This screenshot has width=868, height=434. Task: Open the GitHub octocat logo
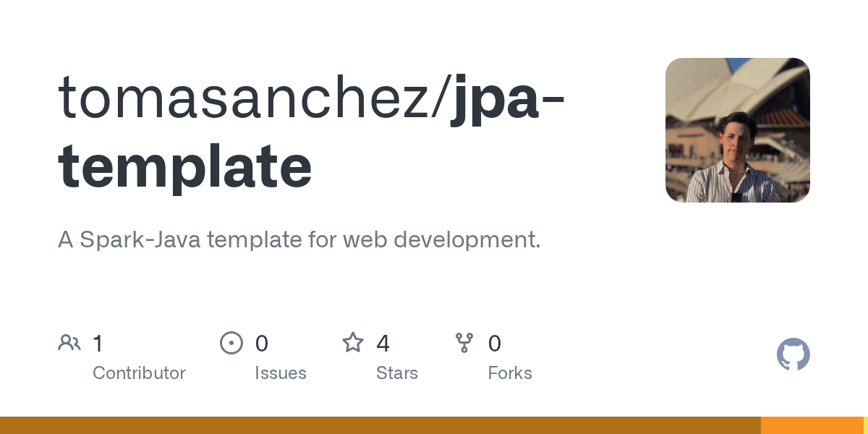[x=793, y=354]
